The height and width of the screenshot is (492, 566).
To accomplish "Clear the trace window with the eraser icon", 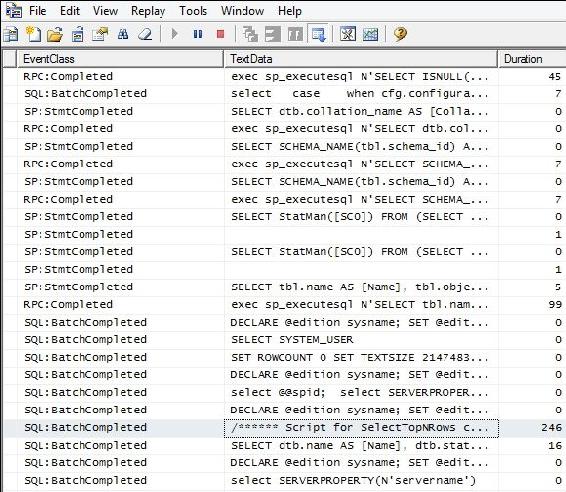I will (145, 35).
